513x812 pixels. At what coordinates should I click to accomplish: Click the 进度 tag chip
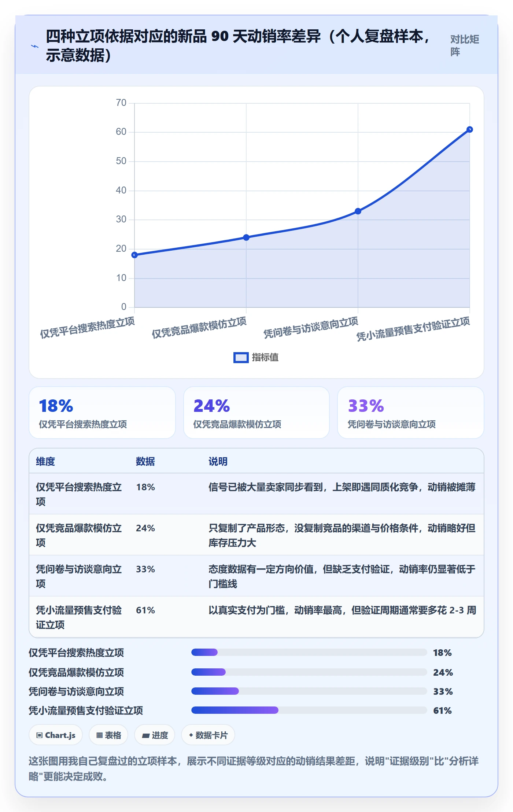155,735
